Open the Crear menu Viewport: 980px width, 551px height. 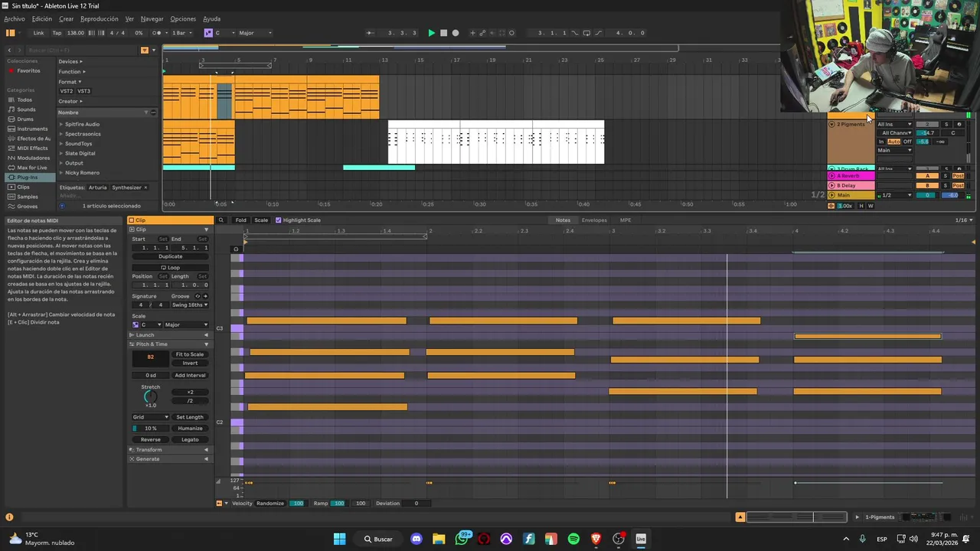pos(67,18)
